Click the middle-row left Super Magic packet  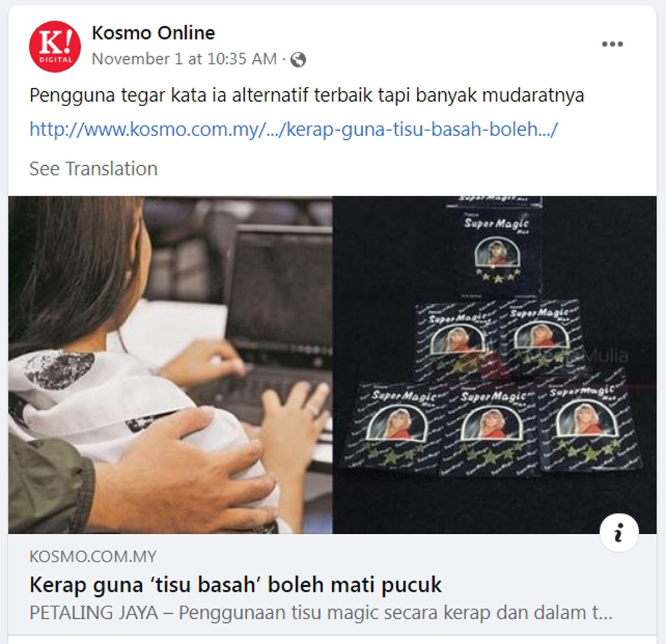pyautogui.click(x=458, y=341)
